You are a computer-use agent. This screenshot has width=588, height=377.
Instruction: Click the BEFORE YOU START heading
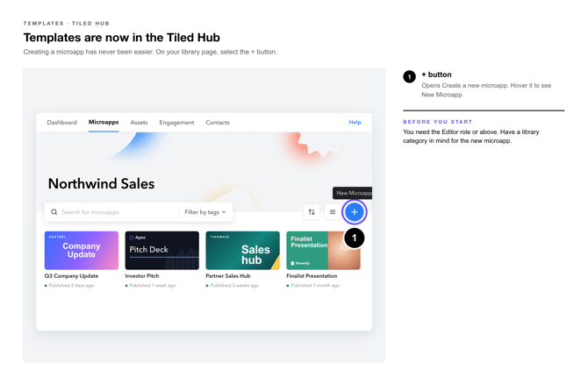(438, 122)
